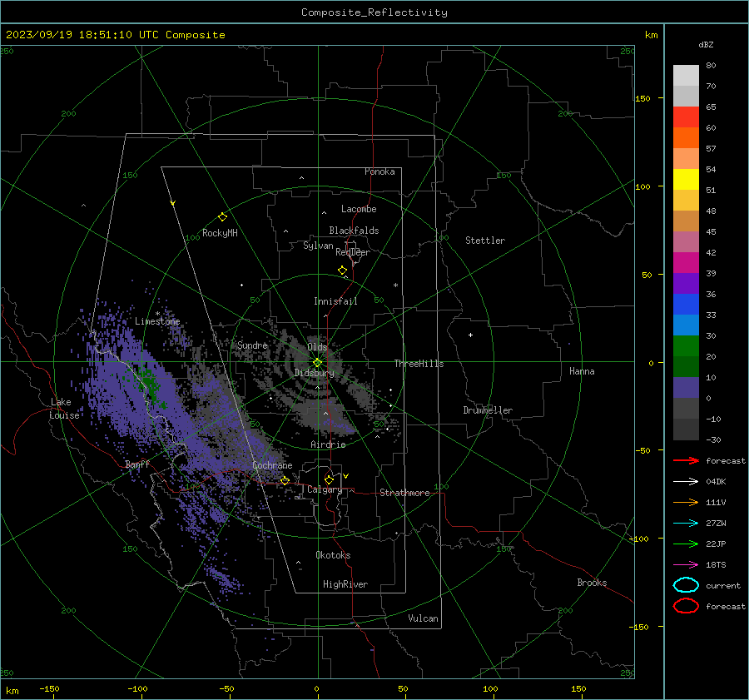Click the Airdrie city label

pos(328,444)
